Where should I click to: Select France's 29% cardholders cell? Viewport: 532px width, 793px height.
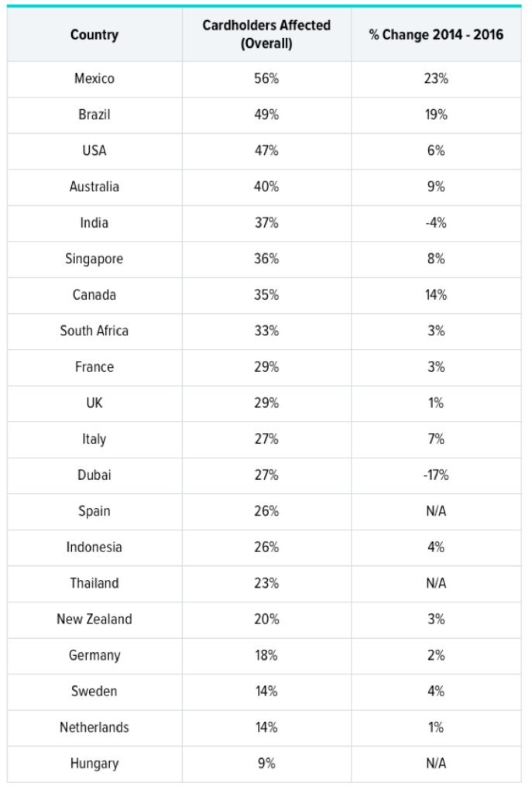266,367
